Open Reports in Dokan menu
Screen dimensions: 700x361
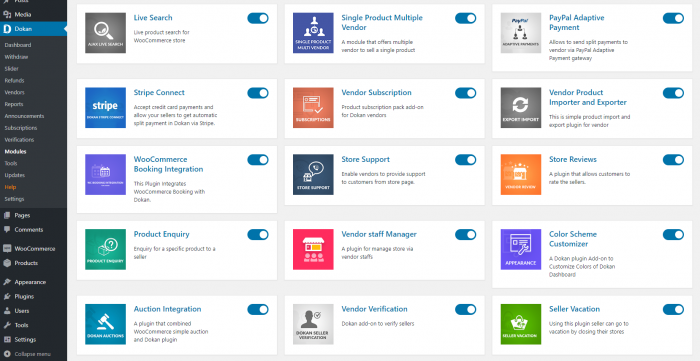pos(13,104)
